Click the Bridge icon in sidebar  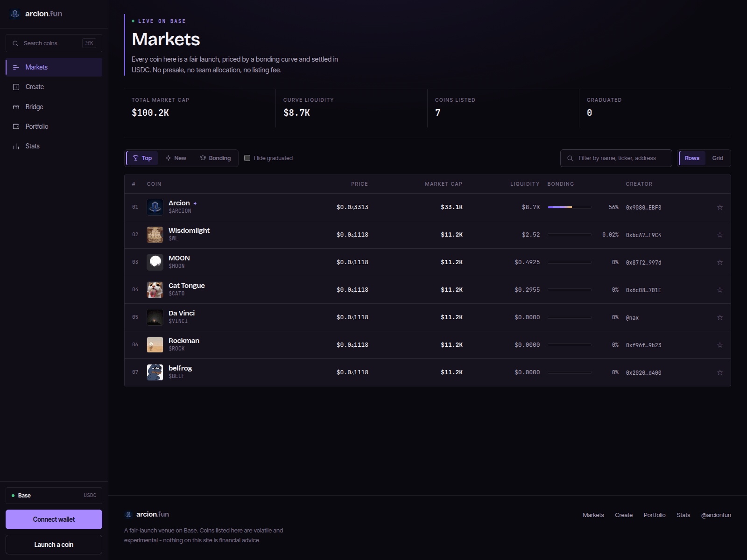pos(16,107)
